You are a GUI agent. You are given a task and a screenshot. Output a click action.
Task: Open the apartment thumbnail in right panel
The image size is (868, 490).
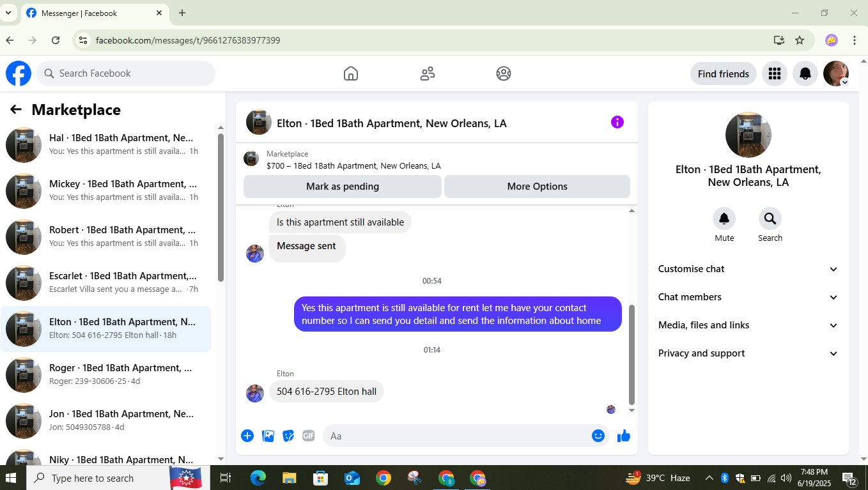point(748,135)
